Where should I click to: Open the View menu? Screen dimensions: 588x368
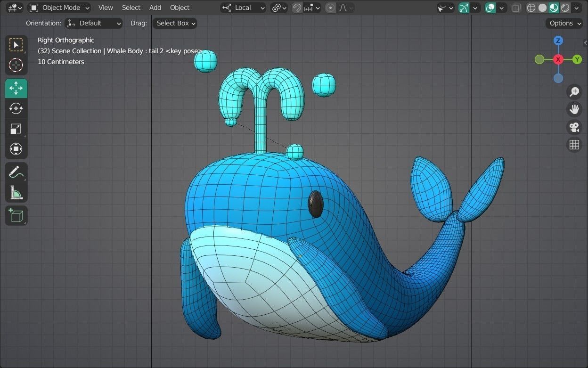(106, 8)
